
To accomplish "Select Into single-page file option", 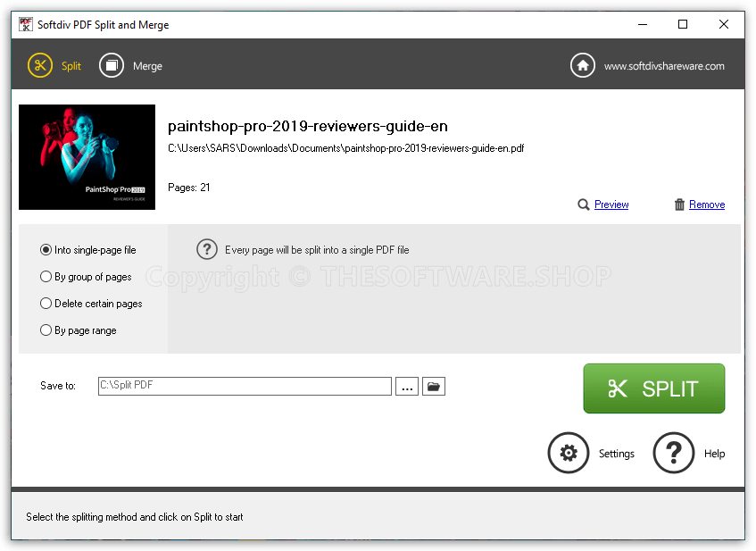I will (88, 250).
